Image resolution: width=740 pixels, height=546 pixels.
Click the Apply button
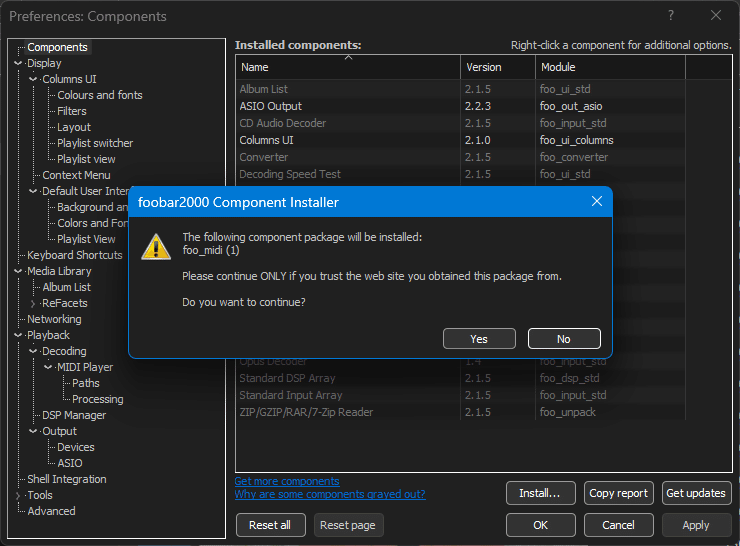[696, 525]
